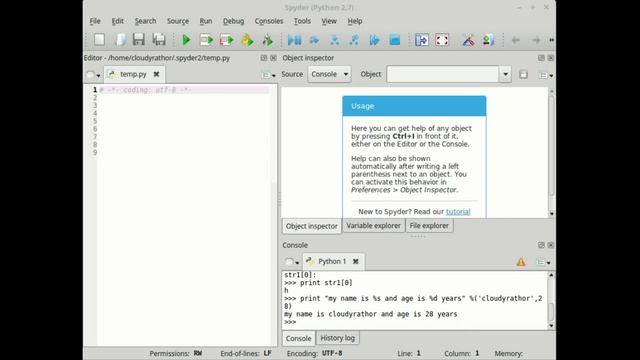Click the Run selection python icon

[247, 40]
